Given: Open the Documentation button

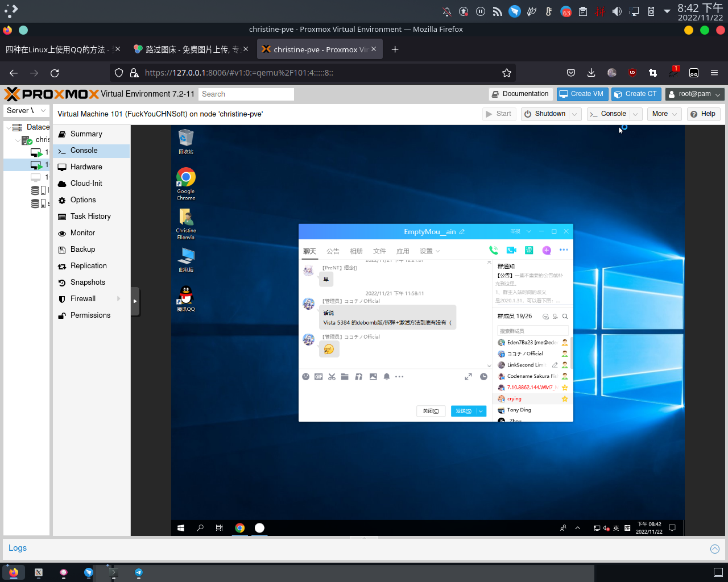Looking at the screenshot, I should (520, 94).
